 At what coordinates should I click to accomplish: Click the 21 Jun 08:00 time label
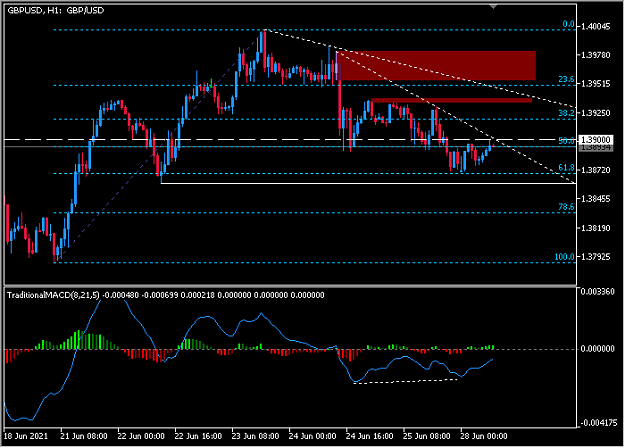tap(84, 436)
